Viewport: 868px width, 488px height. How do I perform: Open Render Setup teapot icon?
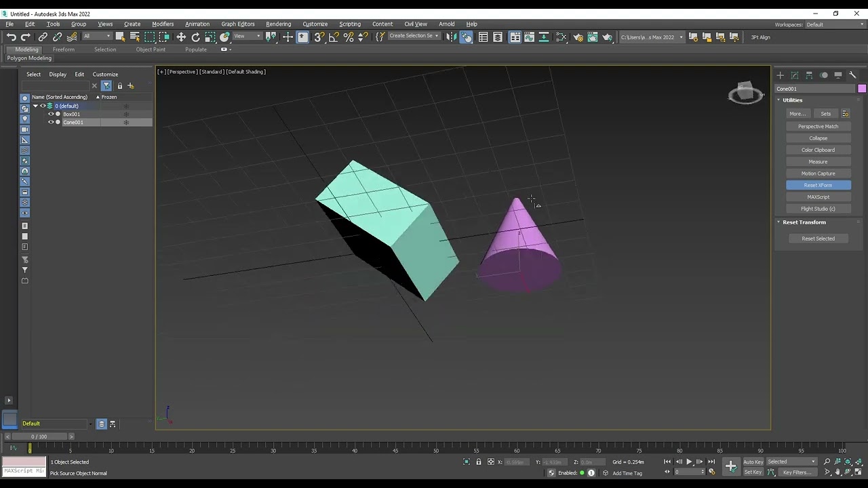click(578, 37)
